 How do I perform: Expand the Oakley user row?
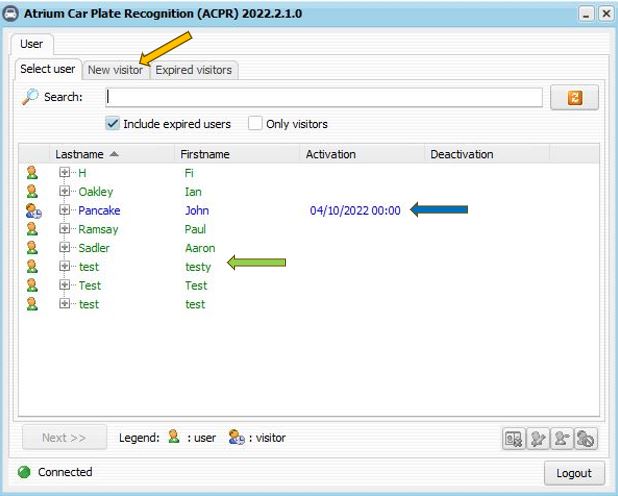[x=65, y=191]
